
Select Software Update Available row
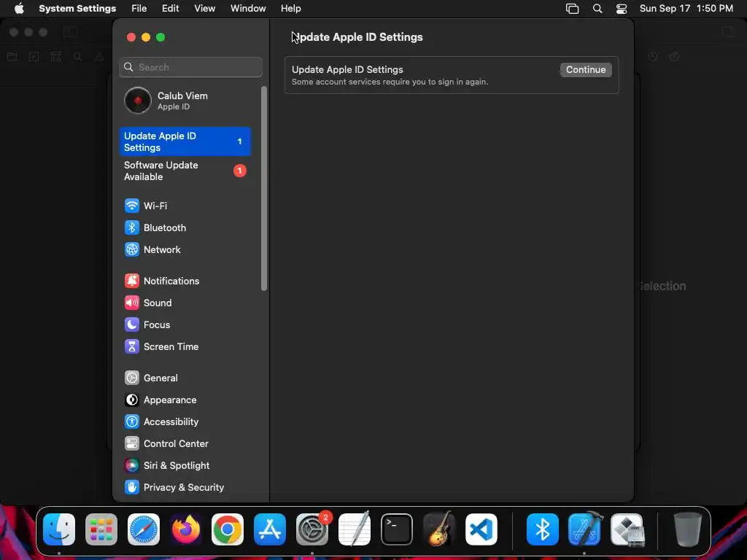[x=185, y=171]
